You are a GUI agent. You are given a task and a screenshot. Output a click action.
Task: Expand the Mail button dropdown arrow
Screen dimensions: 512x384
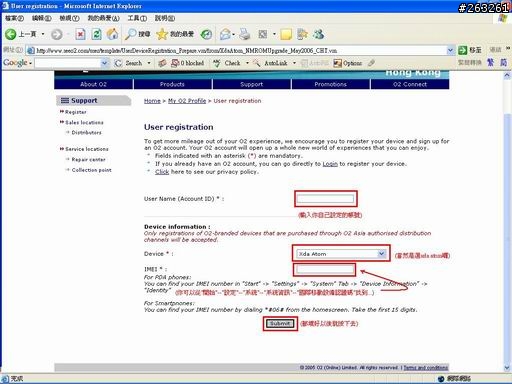pyautogui.click(x=233, y=34)
